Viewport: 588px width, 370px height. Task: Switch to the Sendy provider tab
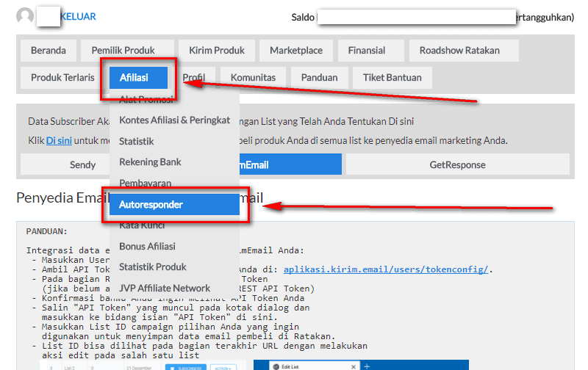pos(82,165)
